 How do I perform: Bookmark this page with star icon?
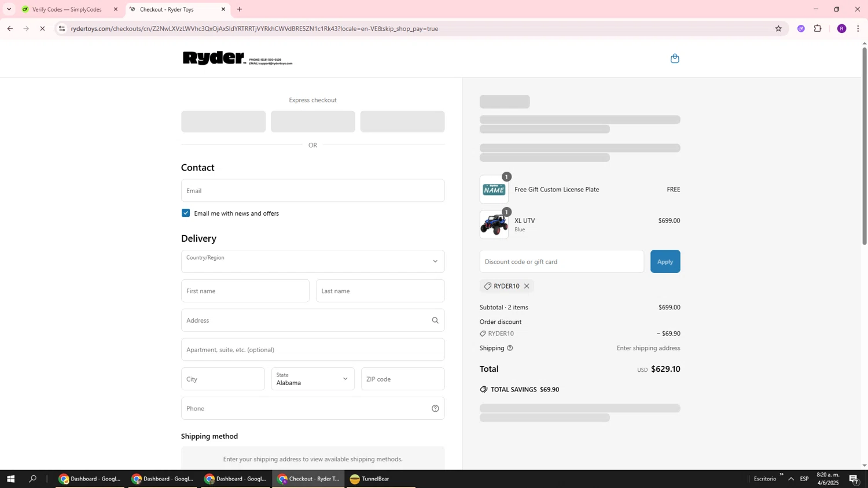click(x=778, y=28)
